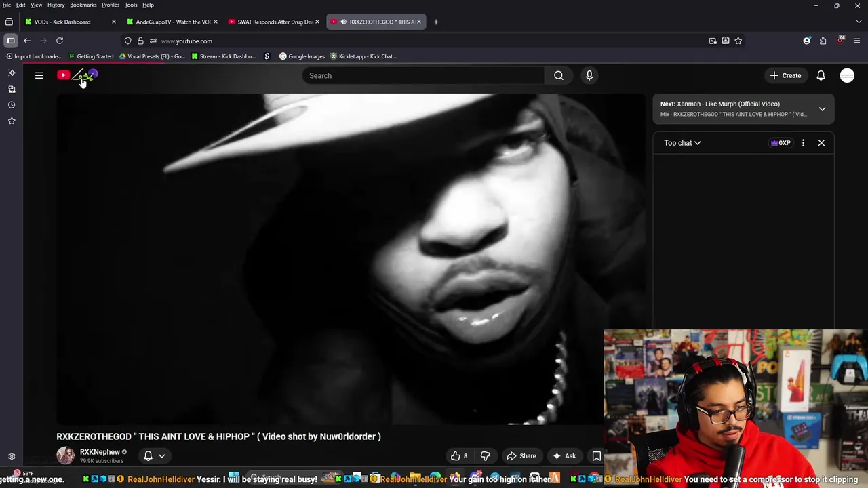This screenshot has width=868, height=488.
Task: Open the browser application menu
Action: [x=857, y=41]
